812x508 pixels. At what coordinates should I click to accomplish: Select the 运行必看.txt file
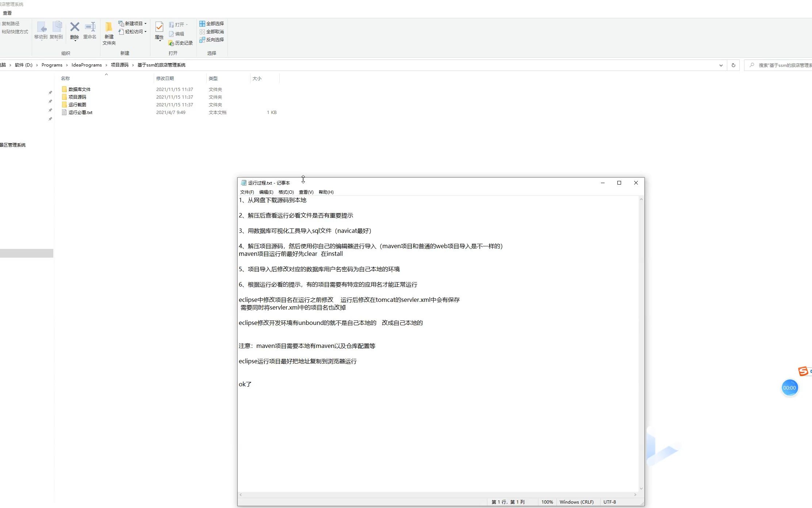80,112
